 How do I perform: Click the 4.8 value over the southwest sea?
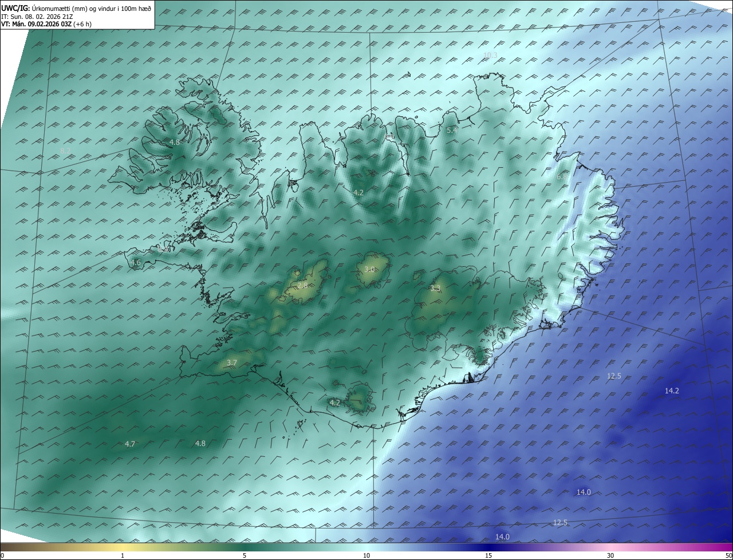[x=200, y=444]
